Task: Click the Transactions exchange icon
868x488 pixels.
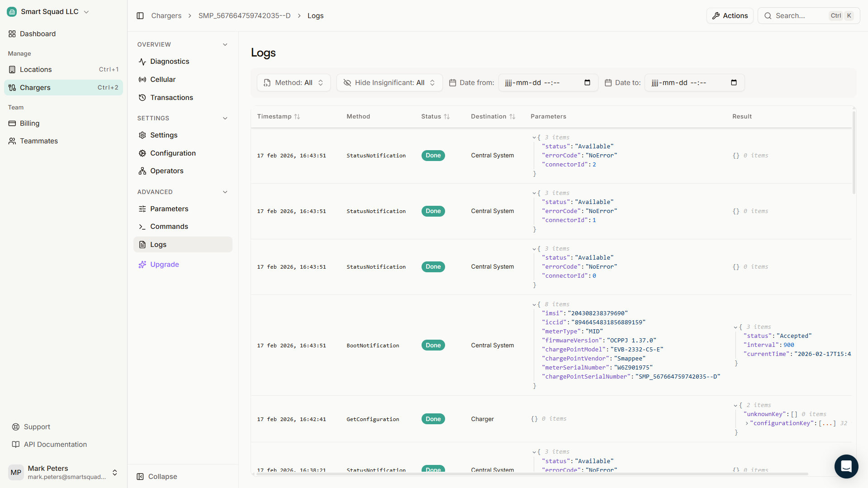Action: point(142,97)
